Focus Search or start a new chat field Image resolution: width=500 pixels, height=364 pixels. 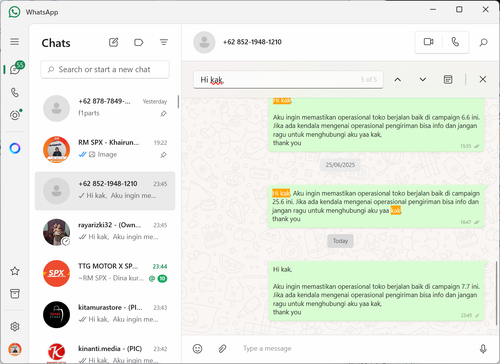coord(105,69)
